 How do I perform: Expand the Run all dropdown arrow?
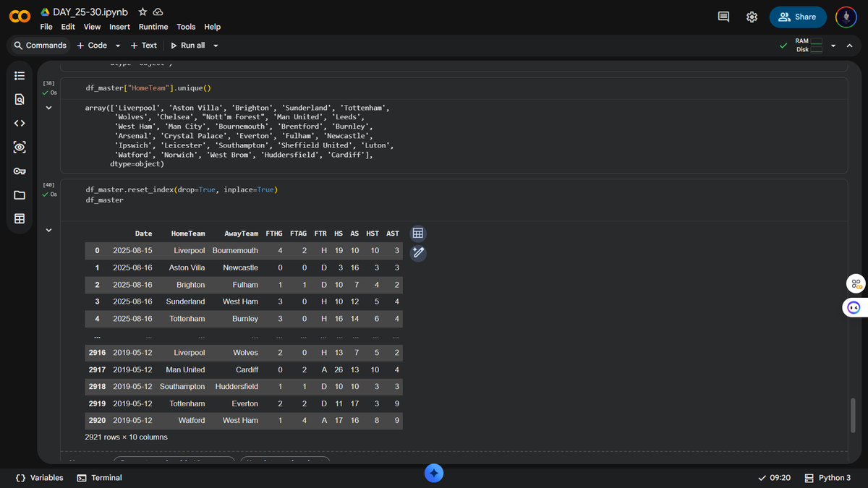coord(216,46)
